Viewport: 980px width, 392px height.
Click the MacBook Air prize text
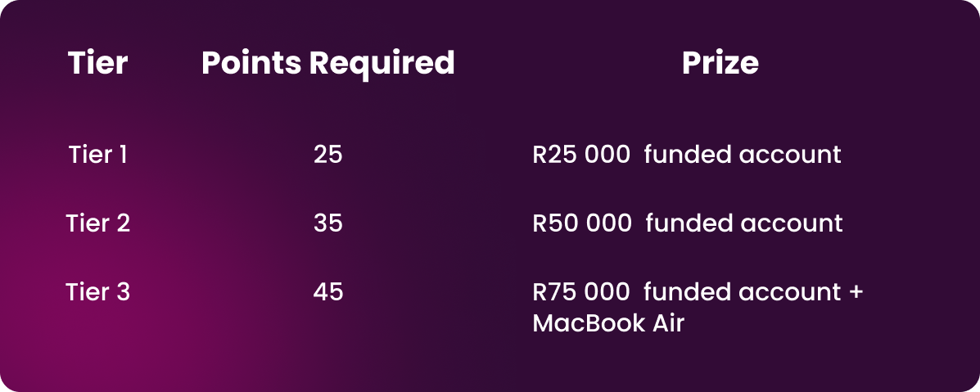pyautogui.click(x=607, y=323)
